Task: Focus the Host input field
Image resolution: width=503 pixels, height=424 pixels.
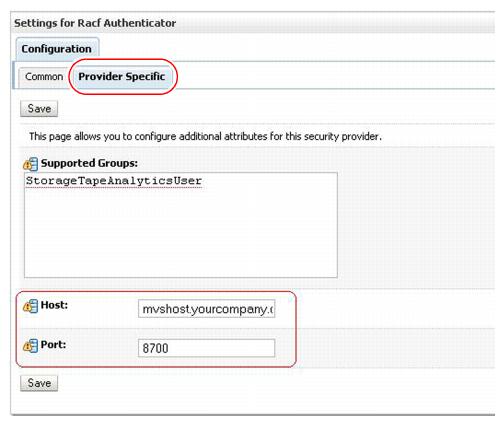Action: [207, 309]
